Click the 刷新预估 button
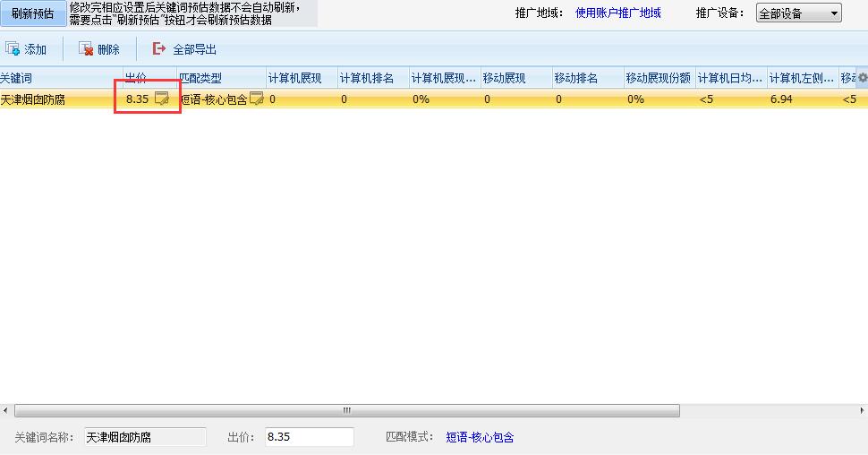The height and width of the screenshot is (455, 868). pos(32,13)
